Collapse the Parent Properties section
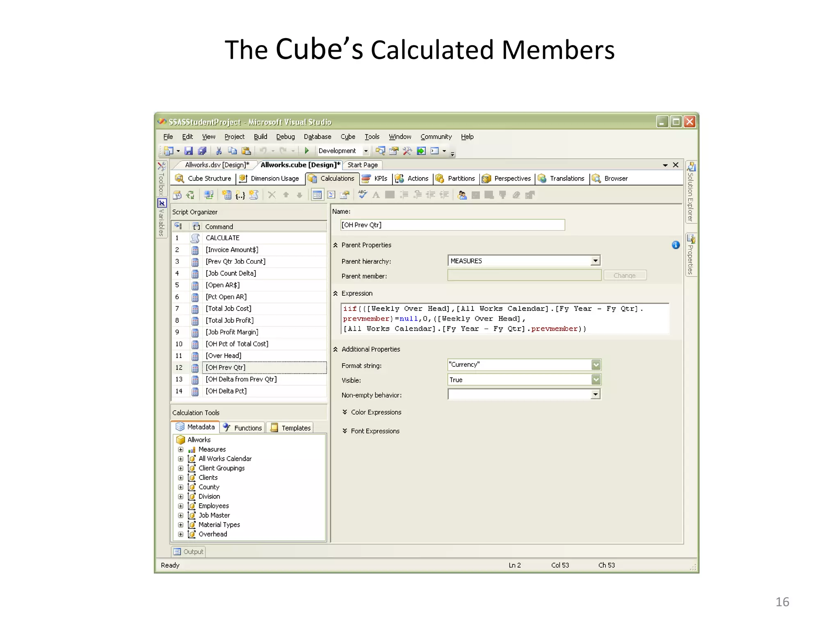This screenshot has width=840, height=630. [336, 245]
